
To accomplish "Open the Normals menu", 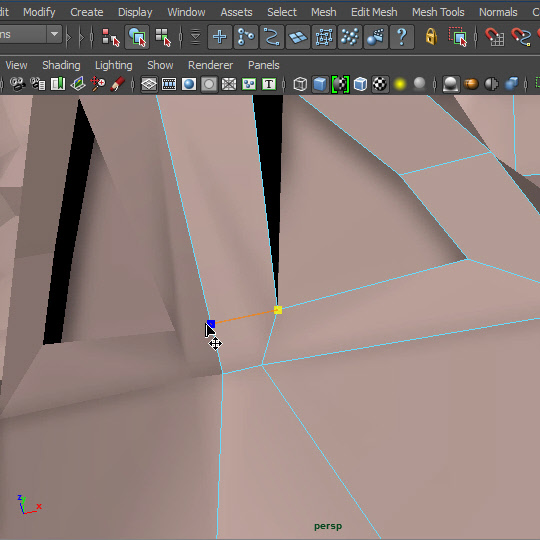I will point(498,12).
